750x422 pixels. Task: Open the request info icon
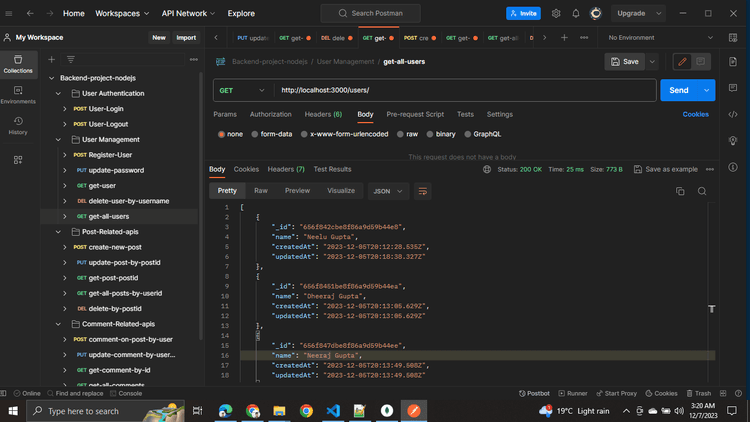click(x=733, y=167)
